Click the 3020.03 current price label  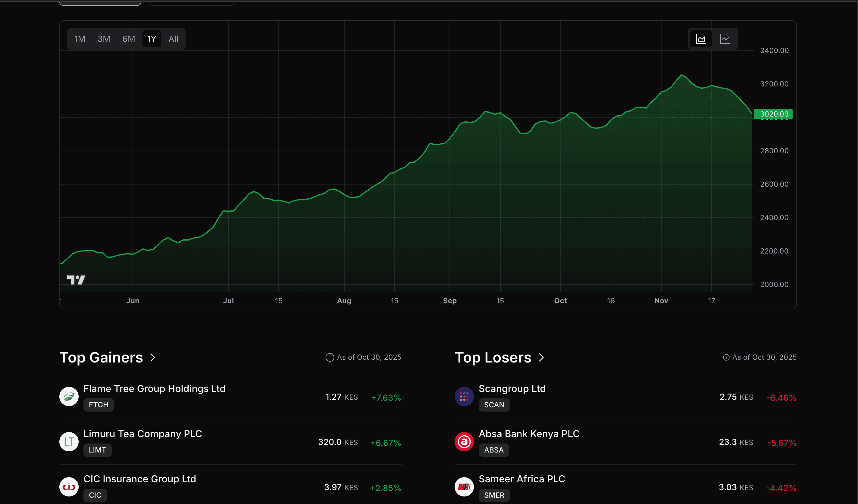[774, 114]
